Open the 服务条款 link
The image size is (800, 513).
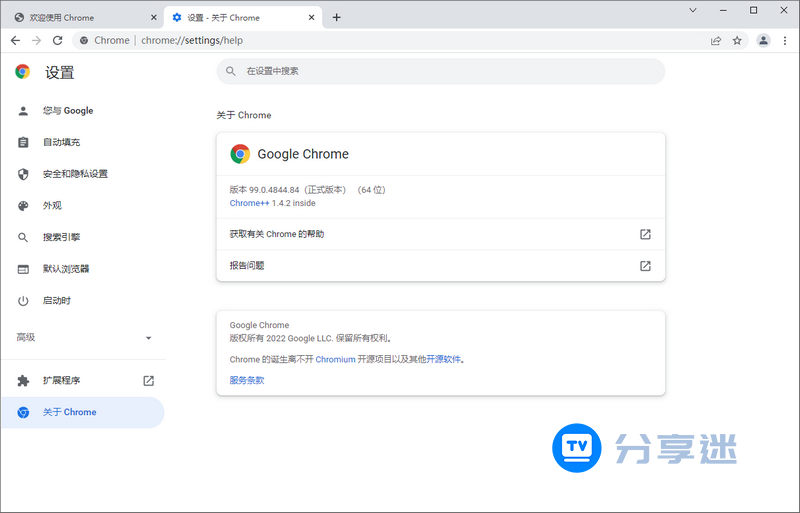click(247, 380)
